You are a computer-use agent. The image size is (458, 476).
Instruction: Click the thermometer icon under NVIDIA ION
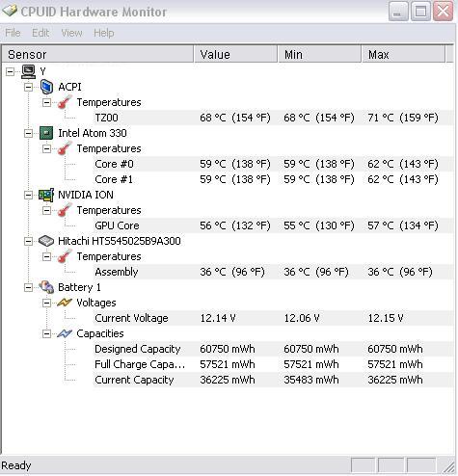(x=65, y=210)
